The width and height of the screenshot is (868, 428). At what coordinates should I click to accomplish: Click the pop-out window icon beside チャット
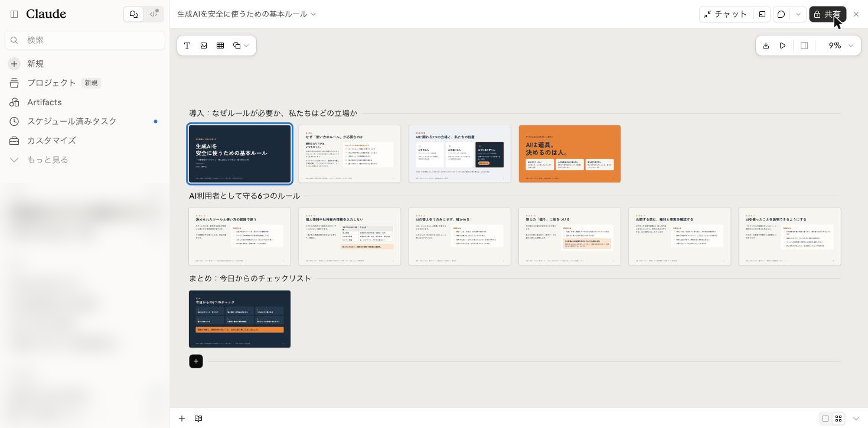[x=762, y=14]
